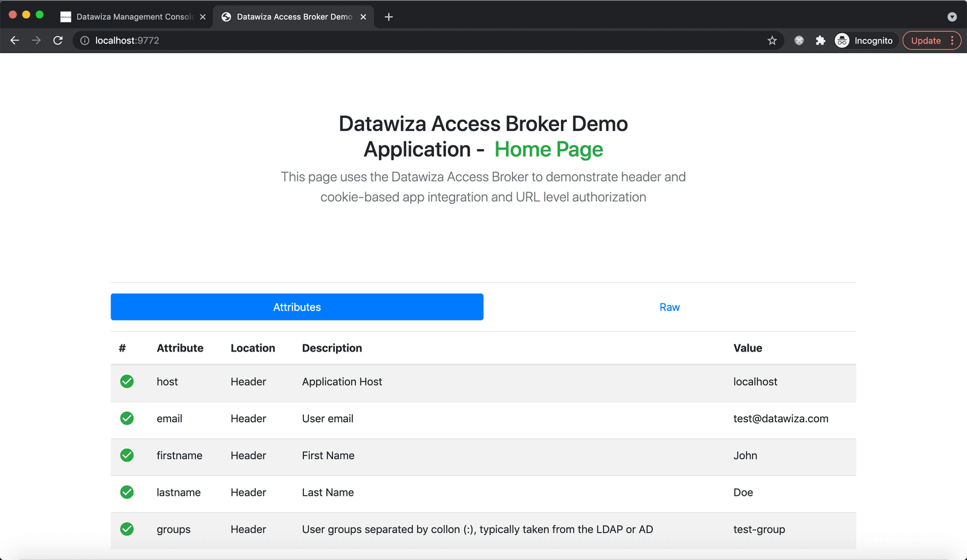Click the round extension icon left of puzzle
Image resolution: width=967 pixels, height=560 pixels.
click(799, 40)
